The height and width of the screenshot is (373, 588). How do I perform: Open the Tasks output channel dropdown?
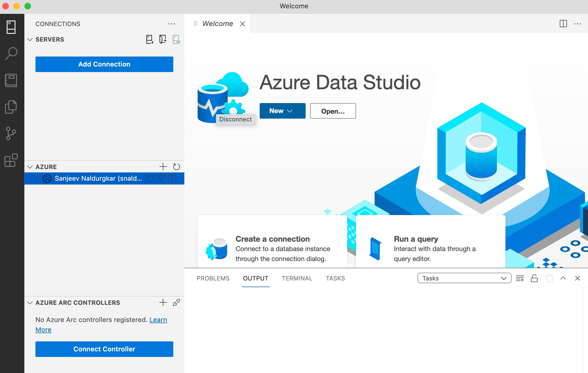464,278
